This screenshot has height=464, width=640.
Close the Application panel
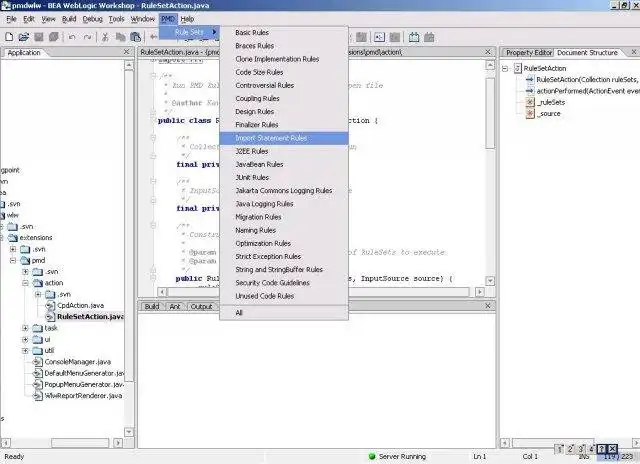pos(127,52)
